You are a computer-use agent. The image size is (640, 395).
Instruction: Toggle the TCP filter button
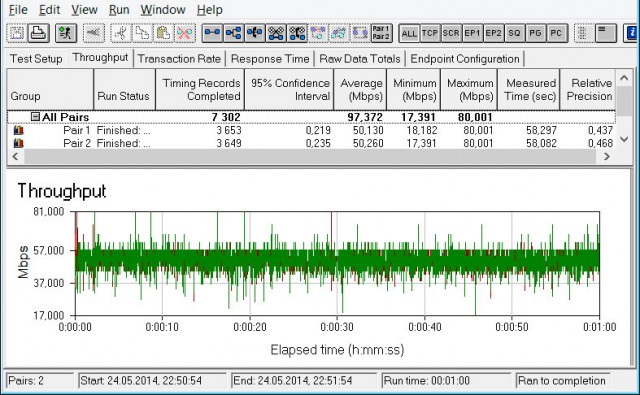click(430, 33)
